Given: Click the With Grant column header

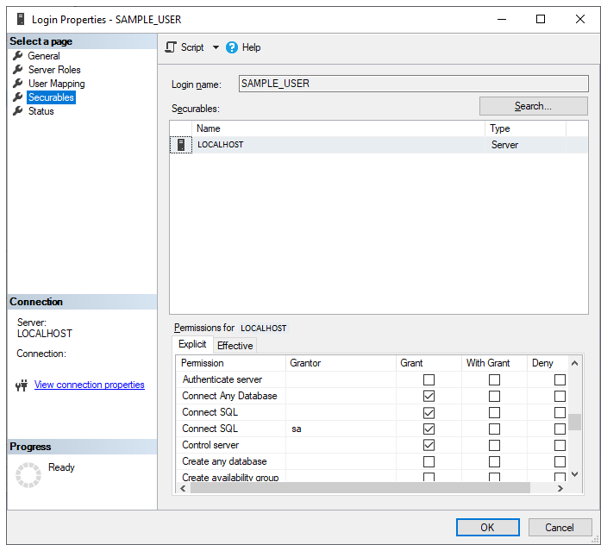Looking at the screenshot, I should click(x=494, y=363).
